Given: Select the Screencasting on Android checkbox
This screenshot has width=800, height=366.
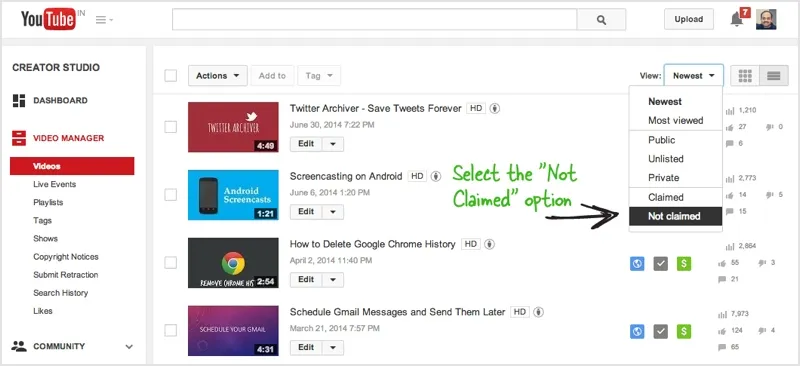Looking at the screenshot, I should tap(170, 195).
